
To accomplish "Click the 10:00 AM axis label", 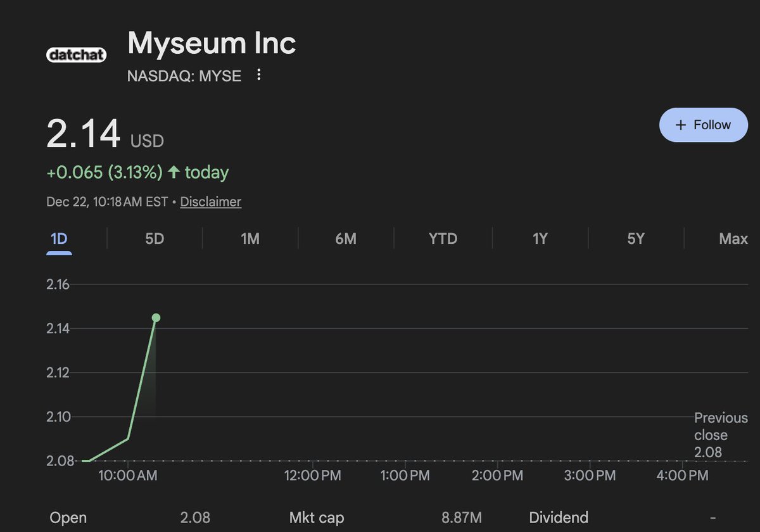I will point(127,476).
